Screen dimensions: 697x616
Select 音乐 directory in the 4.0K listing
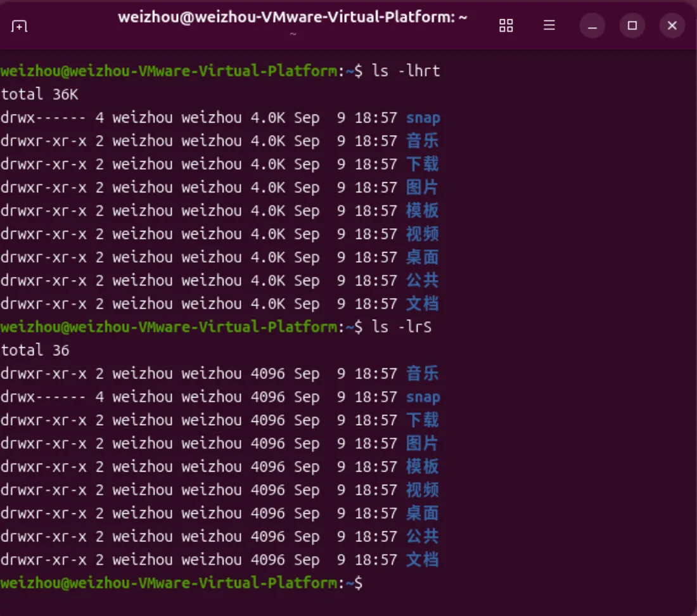pyautogui.click(x=422, y=141)
